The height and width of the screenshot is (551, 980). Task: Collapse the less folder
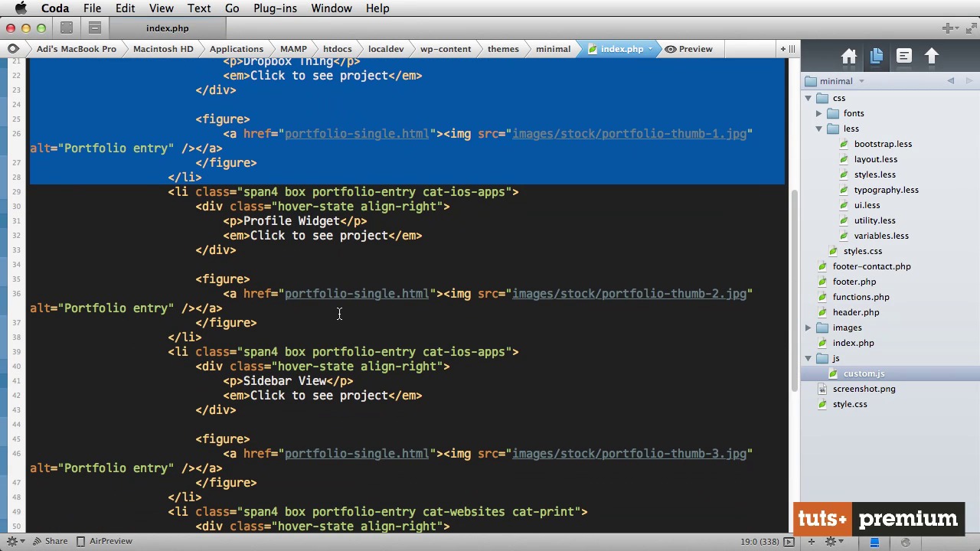[819, 129]
